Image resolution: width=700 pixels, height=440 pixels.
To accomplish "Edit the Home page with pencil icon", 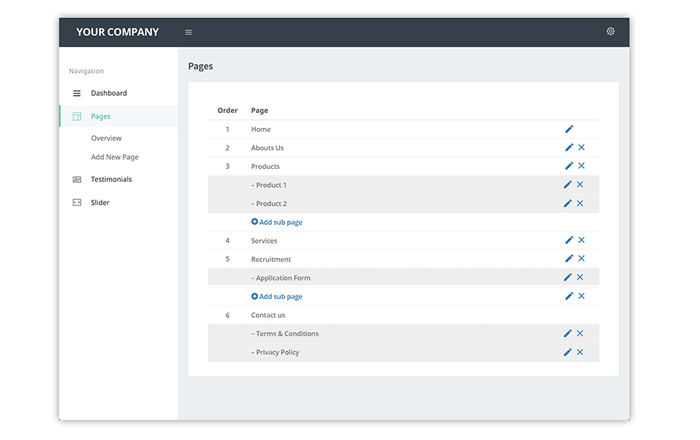I will coord(569,129).
